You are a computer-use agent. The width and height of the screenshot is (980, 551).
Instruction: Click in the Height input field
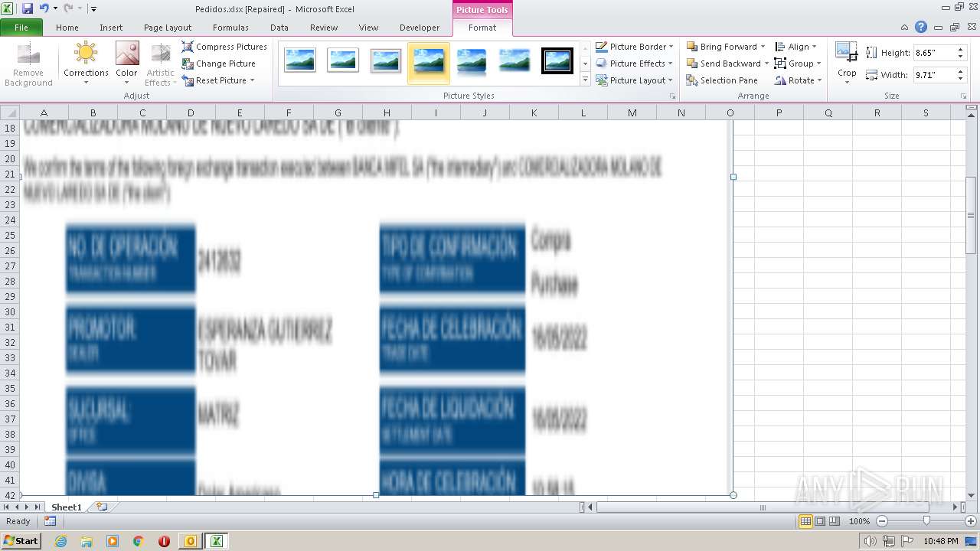point(934,53)
